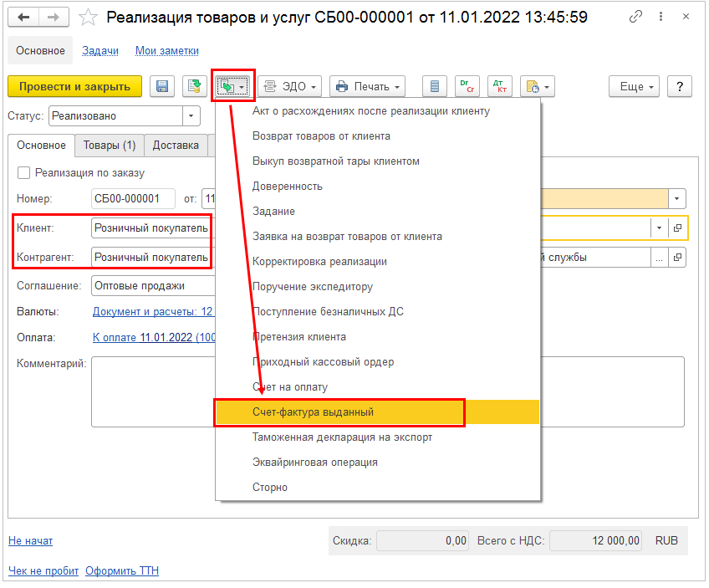Choose Претензия клиента
709x588 pixels.
click(378, 337)
